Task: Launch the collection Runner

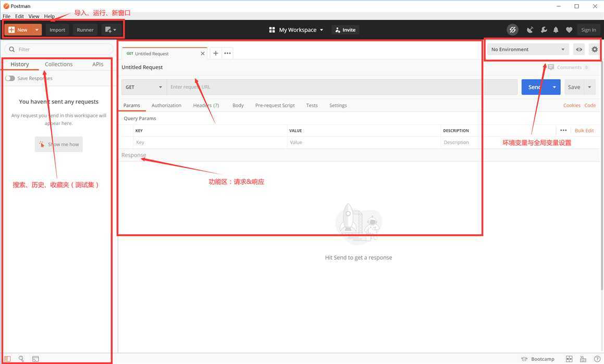Action: [85, 30]
